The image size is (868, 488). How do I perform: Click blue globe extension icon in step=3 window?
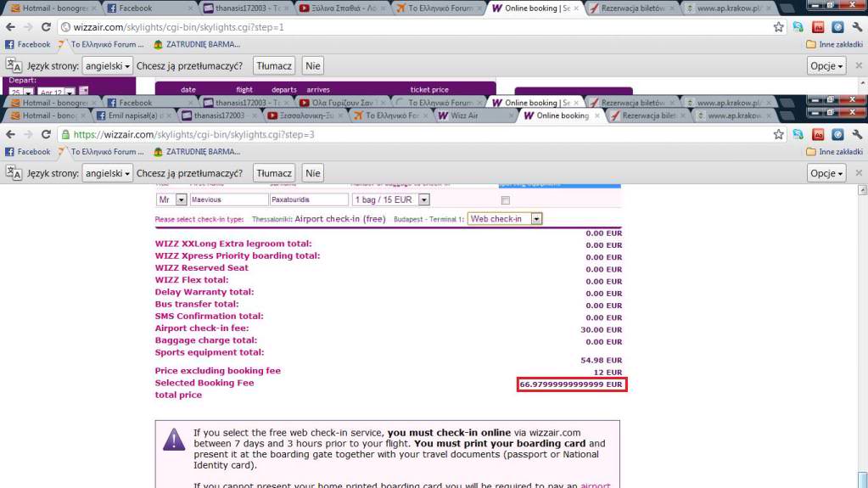pyautogui.click(x=837, y=134)
